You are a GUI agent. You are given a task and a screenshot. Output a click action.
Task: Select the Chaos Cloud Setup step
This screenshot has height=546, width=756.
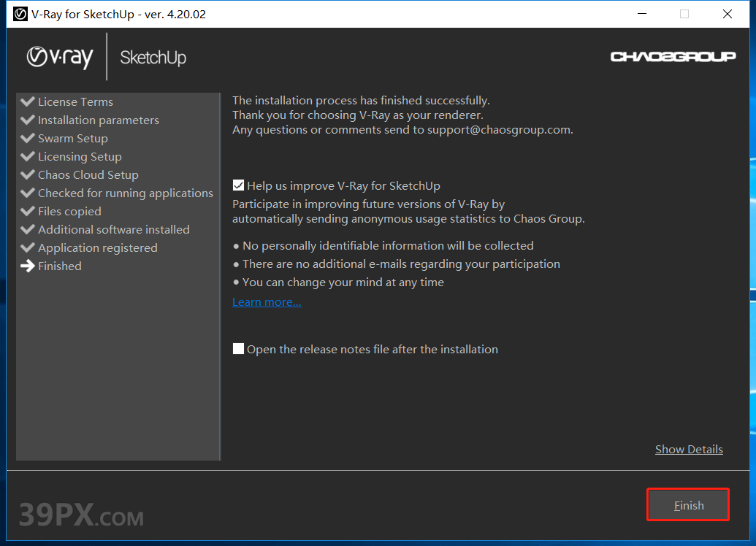(88, 175)
